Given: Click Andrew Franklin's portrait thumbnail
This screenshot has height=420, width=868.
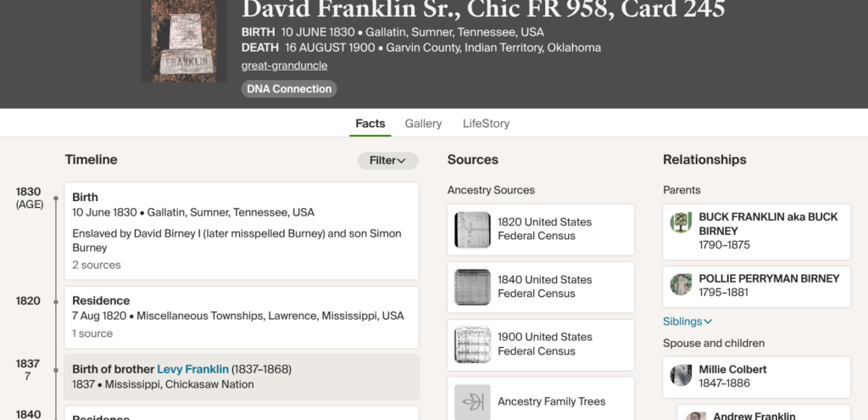Looking at the screenshot, I should tap(696, 416).
